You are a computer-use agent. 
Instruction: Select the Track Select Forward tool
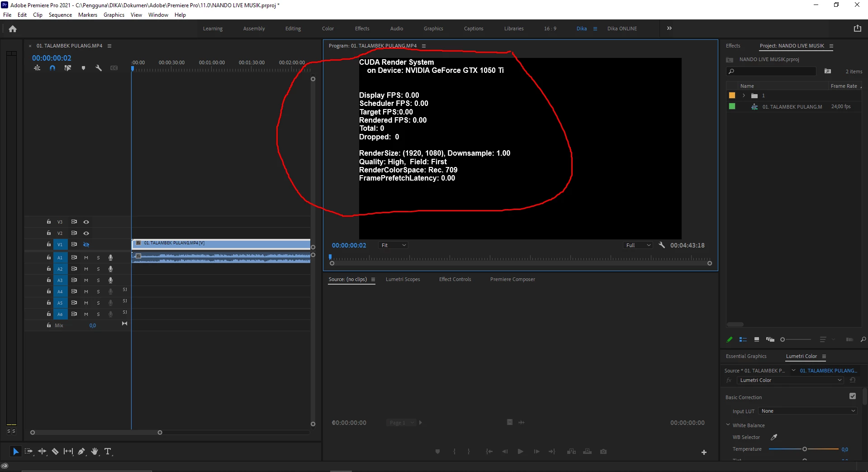click(28, 451)
